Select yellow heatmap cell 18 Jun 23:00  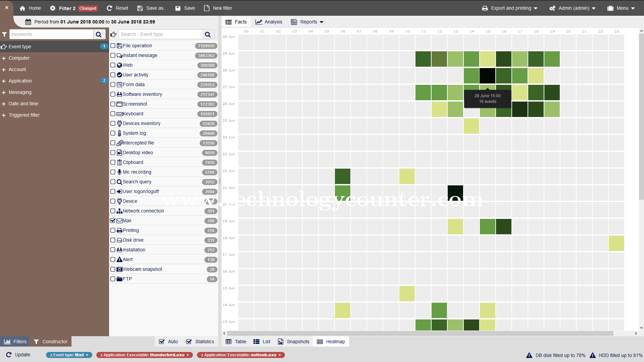pyautogui.click(x=616, y=243)
